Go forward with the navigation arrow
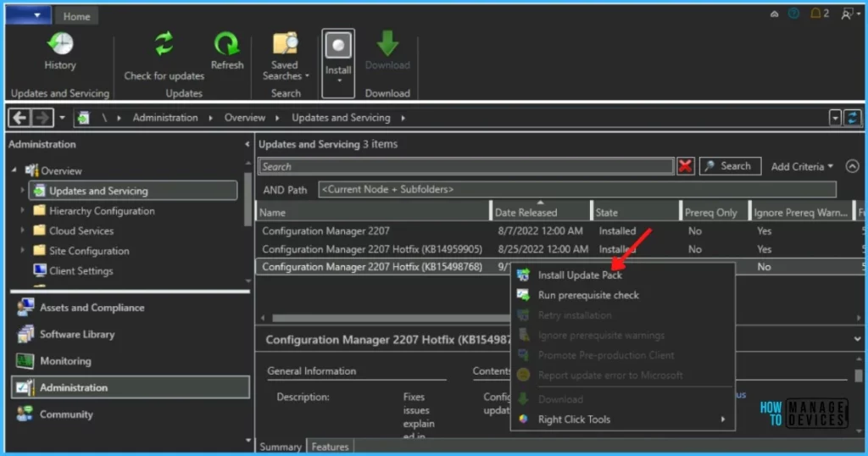 pos(42,117)
